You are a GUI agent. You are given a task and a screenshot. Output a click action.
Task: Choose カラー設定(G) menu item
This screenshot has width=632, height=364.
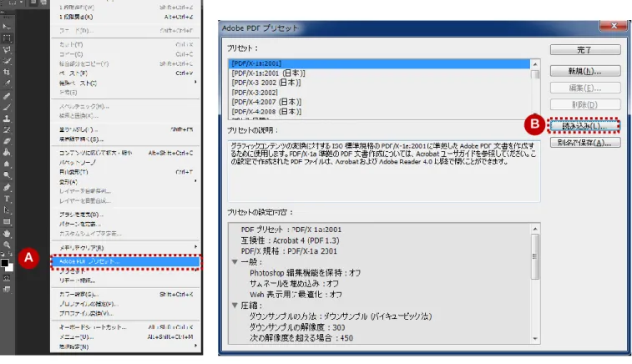click(x=125, y=295)
